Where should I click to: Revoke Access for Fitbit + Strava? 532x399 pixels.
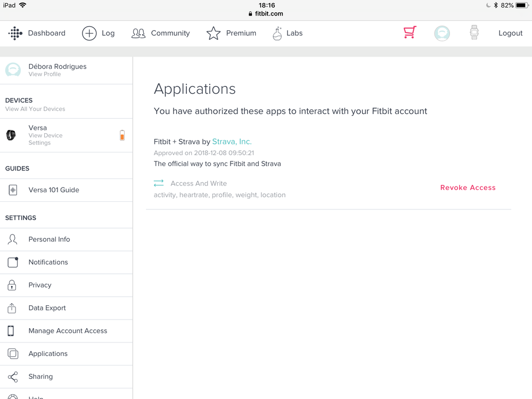coord(468,188)
